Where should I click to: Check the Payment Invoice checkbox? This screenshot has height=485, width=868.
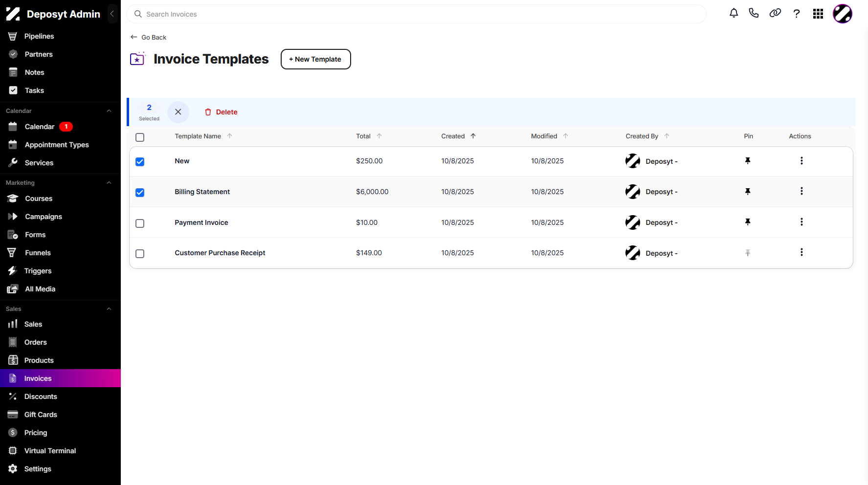[x=140, y=223]
